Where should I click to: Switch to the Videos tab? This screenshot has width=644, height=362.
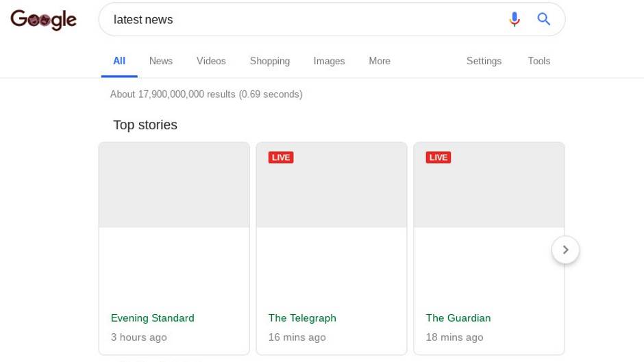tap(211, 61)
